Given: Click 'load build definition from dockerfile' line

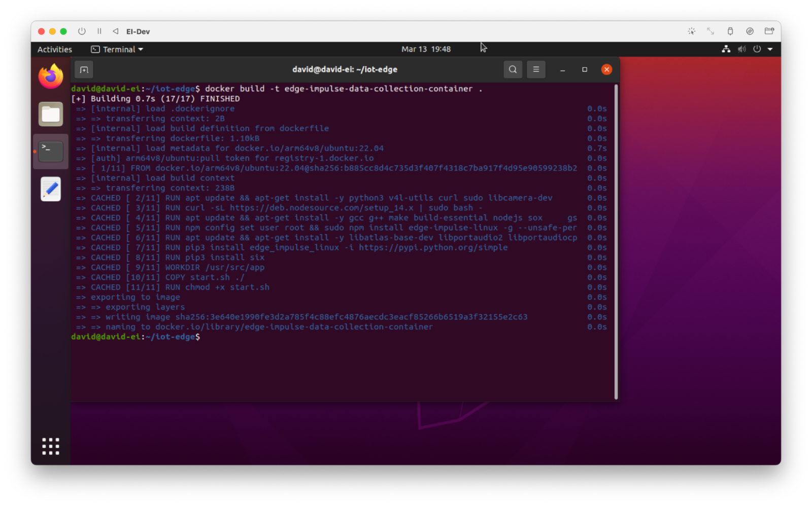Looking at the screenshot, I should point(202,128).
